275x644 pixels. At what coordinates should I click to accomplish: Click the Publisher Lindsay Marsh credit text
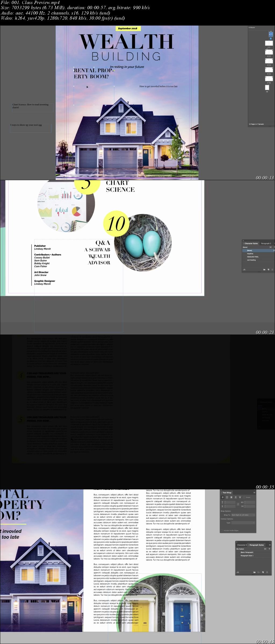tap(42, 247)
